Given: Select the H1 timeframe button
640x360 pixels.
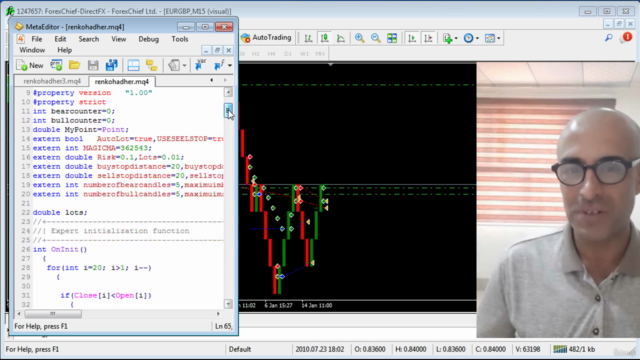Looking at the screenshot, I should pos(256,54).
